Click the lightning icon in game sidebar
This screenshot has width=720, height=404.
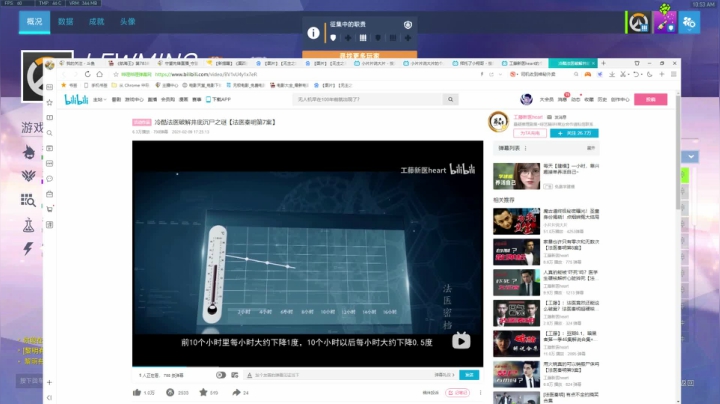(28, 248)
